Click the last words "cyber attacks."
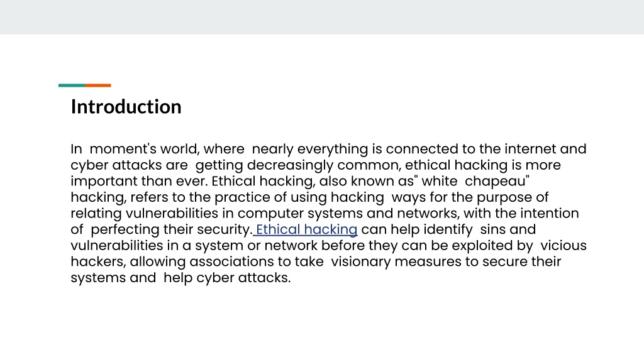This screenshot has height=362, width=644. (243, 278)
